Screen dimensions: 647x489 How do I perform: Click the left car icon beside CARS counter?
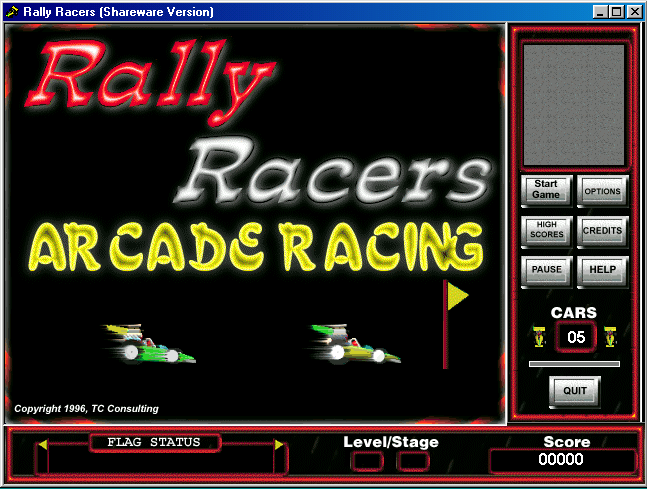coord(539,336)
